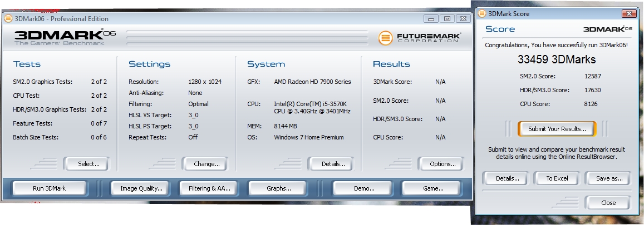Open system Details... in main window
This screenshot has width=644, height=225.
[x=331, y=164]
